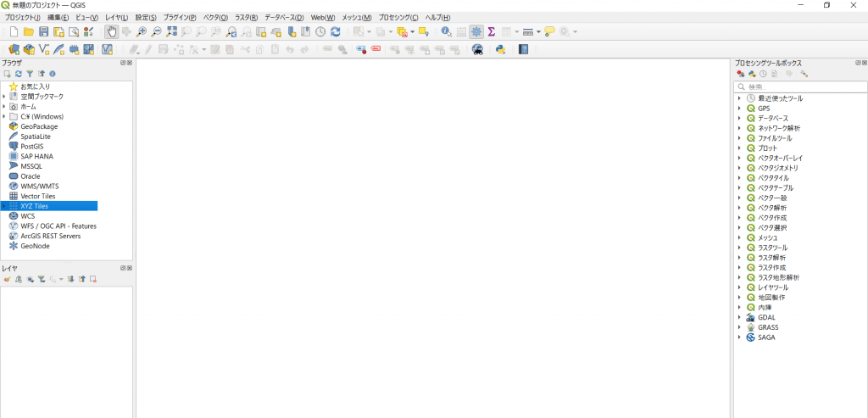The height and width of the screenshot is (418, 868).
Task: Expand the SAGA provider group
Action: click(x=739, y=337)
